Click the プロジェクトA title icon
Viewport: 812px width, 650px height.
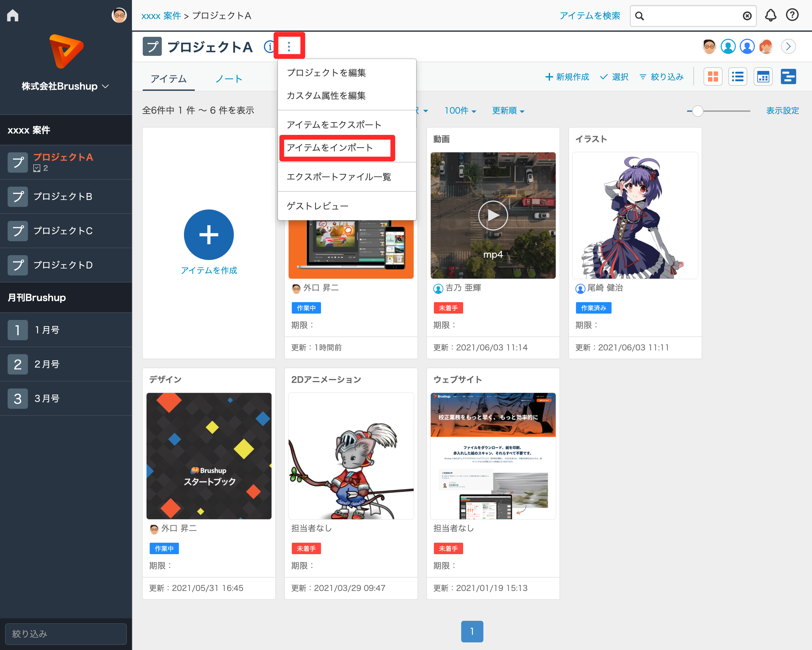click(x=152, y=47)
